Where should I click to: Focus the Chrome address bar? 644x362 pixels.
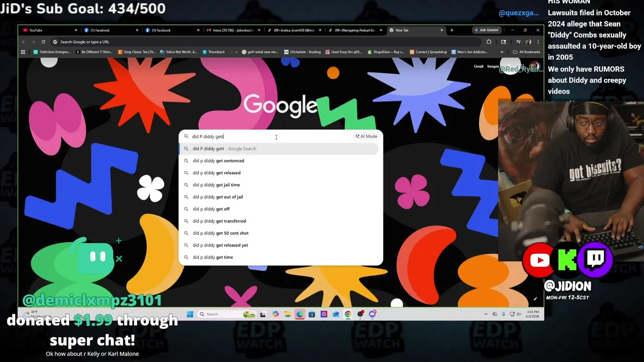coord(267,42)
